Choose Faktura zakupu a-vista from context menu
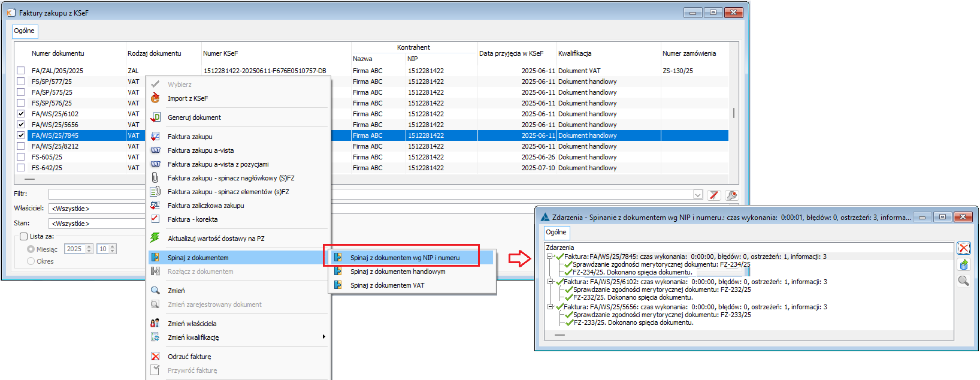This screenshot has height=380, width=980. click(x=201, y=150)
